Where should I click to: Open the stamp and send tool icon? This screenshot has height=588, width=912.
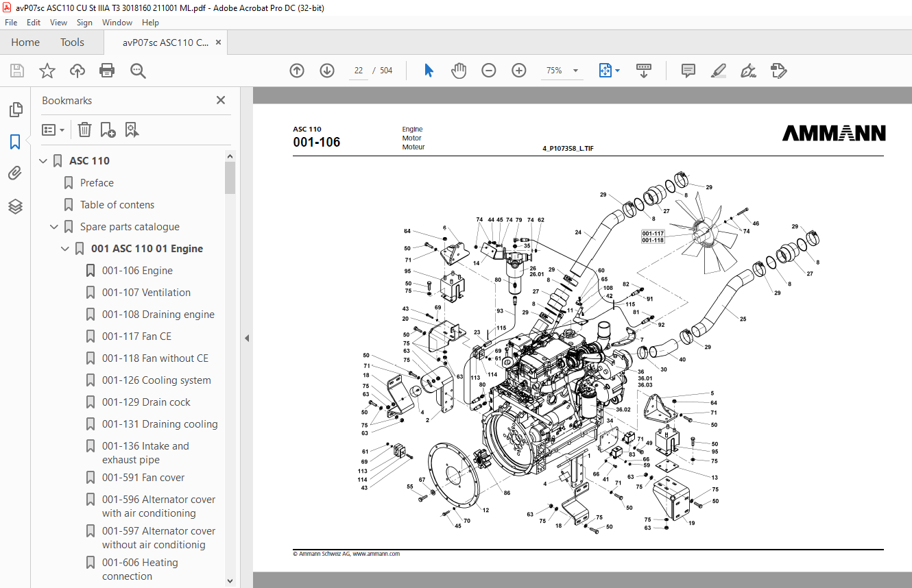[x=779, y=71]
